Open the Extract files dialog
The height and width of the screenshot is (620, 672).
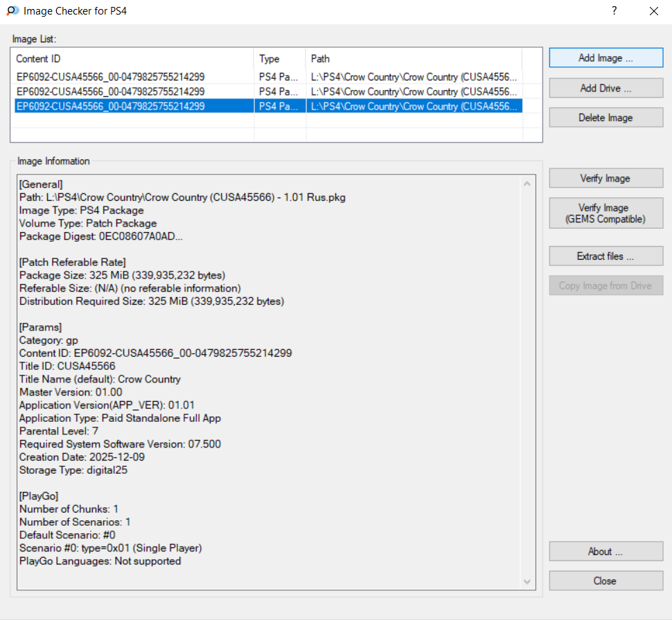[605, 256]
